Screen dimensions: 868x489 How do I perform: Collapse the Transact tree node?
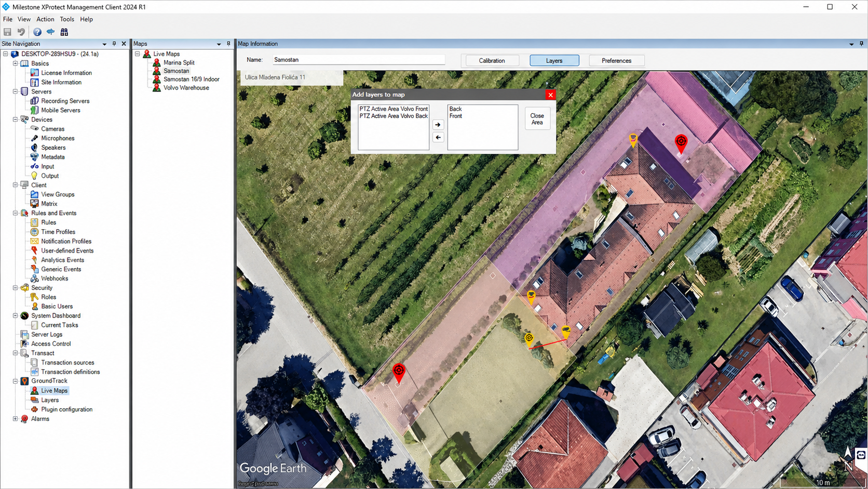[x=16, y=353]
